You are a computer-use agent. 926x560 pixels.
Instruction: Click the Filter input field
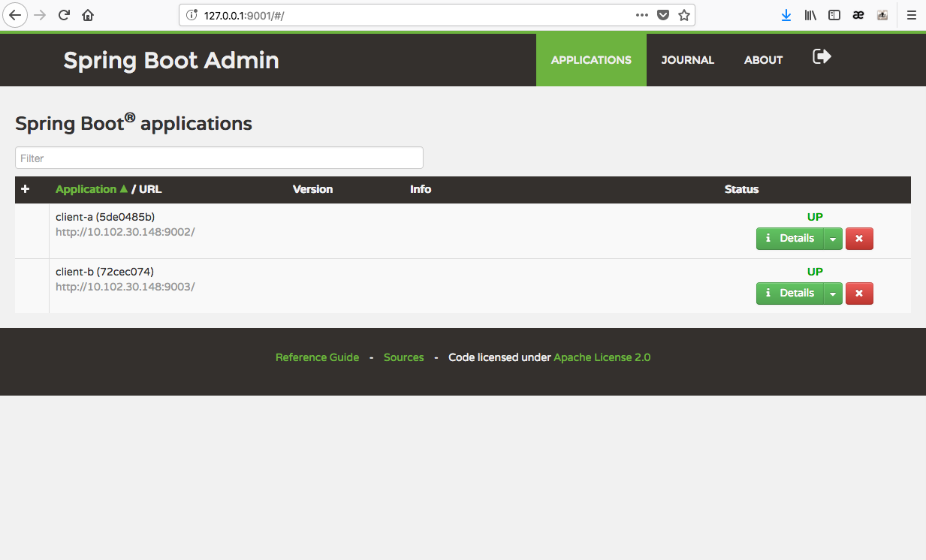pos(219,158)
